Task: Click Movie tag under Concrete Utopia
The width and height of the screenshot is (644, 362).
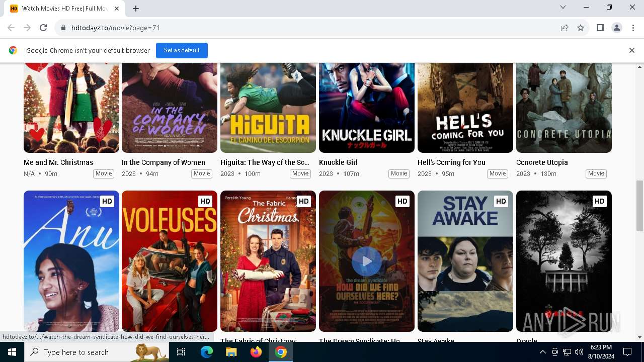Action: (x=596, y=173)
